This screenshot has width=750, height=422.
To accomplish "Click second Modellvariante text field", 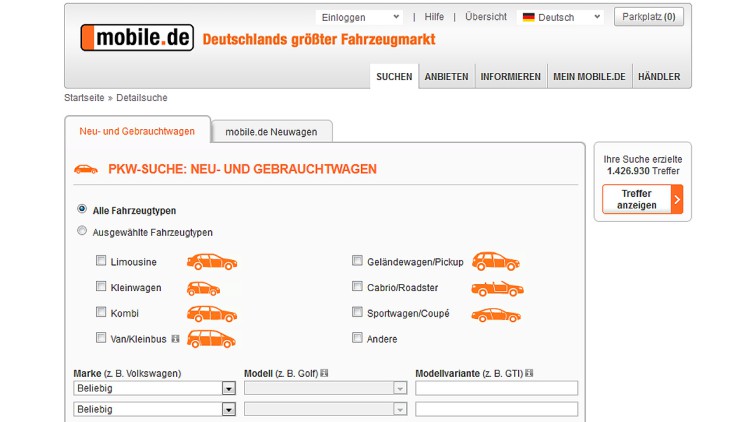I will [496, 409].
